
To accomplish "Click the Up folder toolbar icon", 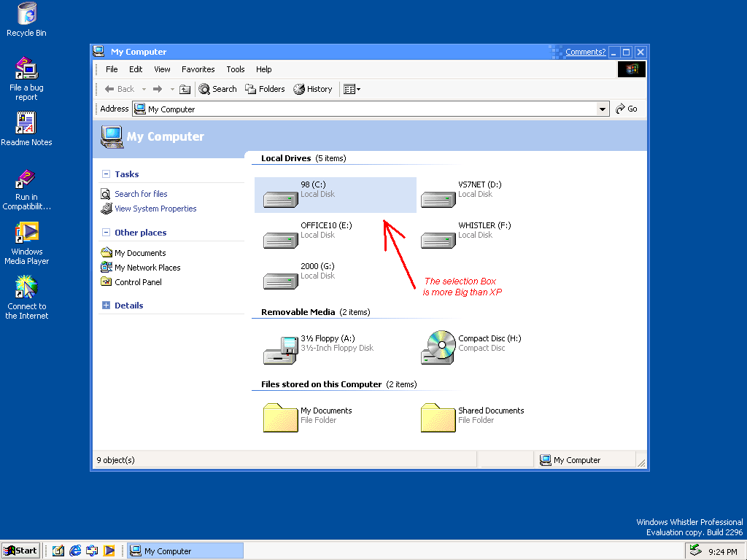I will [185, 89].
